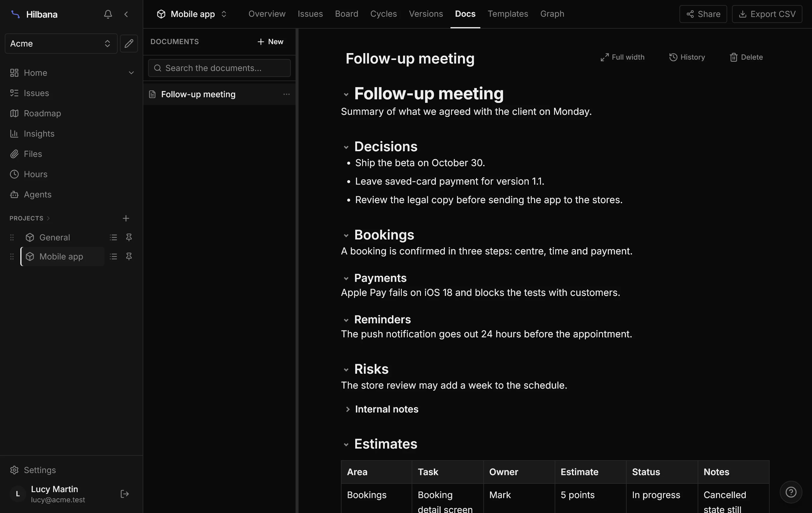Open Settings in the sidebar
812x513 pixels.
coord(71,470)
